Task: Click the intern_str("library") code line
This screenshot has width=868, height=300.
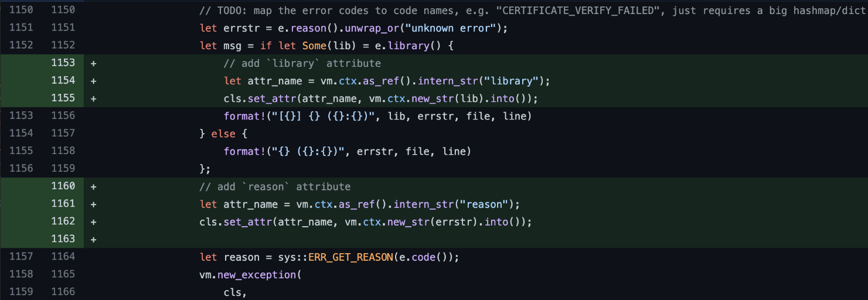Action: click(x=387, y=81)
